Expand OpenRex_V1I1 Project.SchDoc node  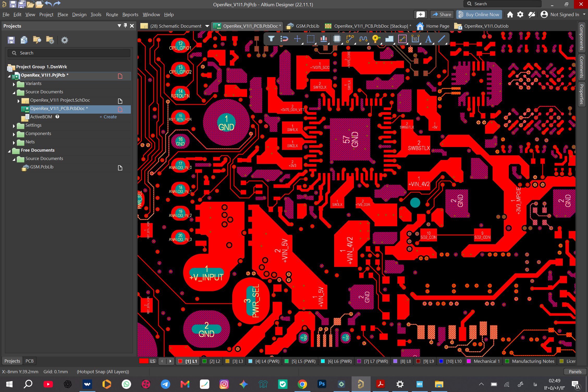click(x=19, y=101)
